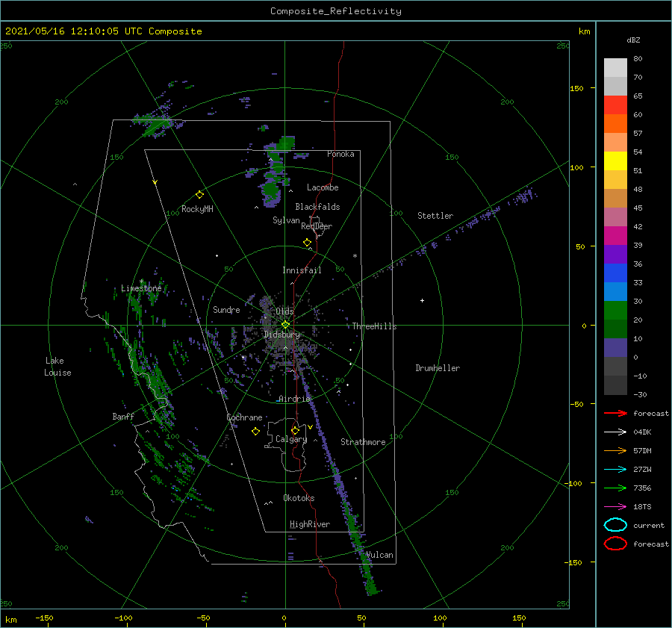The height and width of the screenshot is (628, 672).
Task: Click the light gray 80-70 dBZ swatch
Action: [x=615, y=68]
